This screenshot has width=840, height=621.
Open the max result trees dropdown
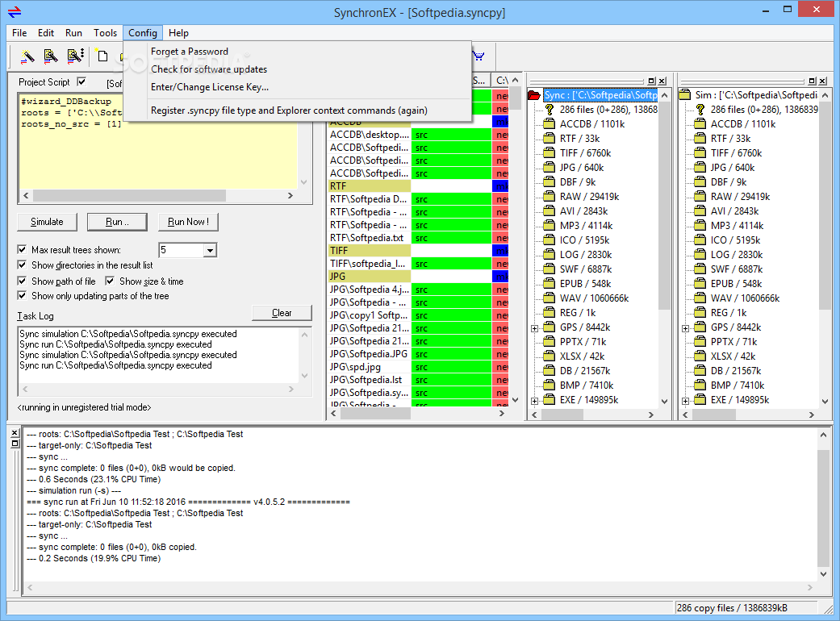coord(211,250)
